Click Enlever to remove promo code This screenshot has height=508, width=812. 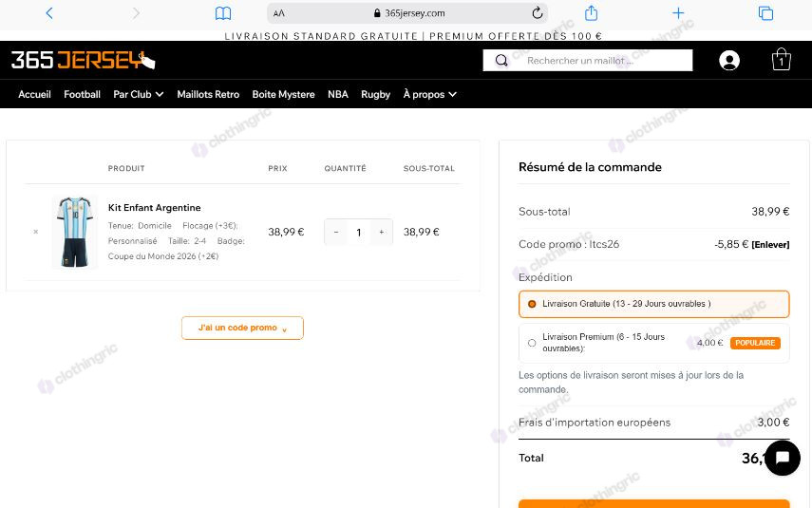pos(770,244)
